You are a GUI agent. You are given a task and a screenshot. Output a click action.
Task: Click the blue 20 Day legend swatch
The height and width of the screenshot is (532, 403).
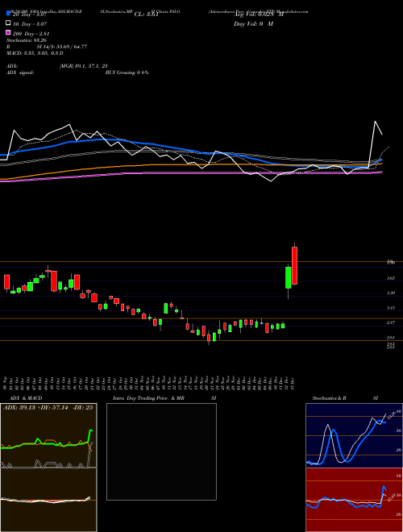8,14
